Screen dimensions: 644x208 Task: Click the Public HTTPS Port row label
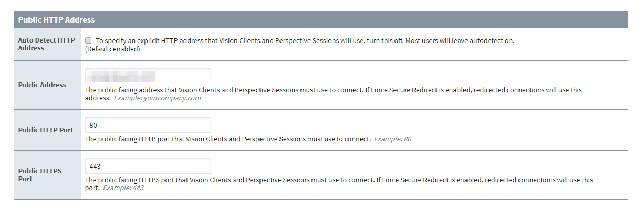pos(40,175)
